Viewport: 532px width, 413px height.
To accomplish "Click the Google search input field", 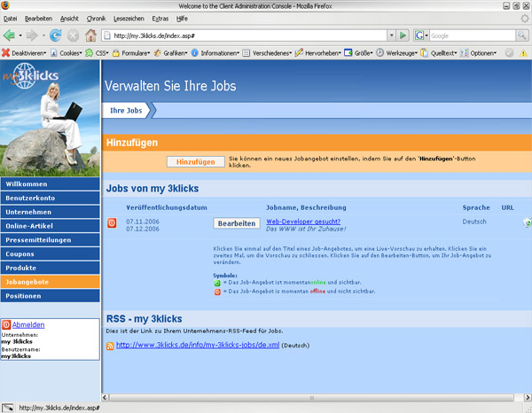I will pos(473,35).
